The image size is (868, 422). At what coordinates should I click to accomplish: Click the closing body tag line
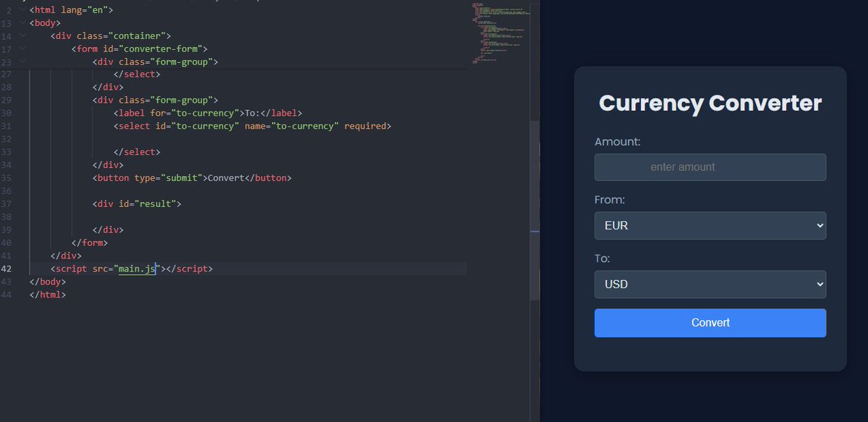point(48,282)
